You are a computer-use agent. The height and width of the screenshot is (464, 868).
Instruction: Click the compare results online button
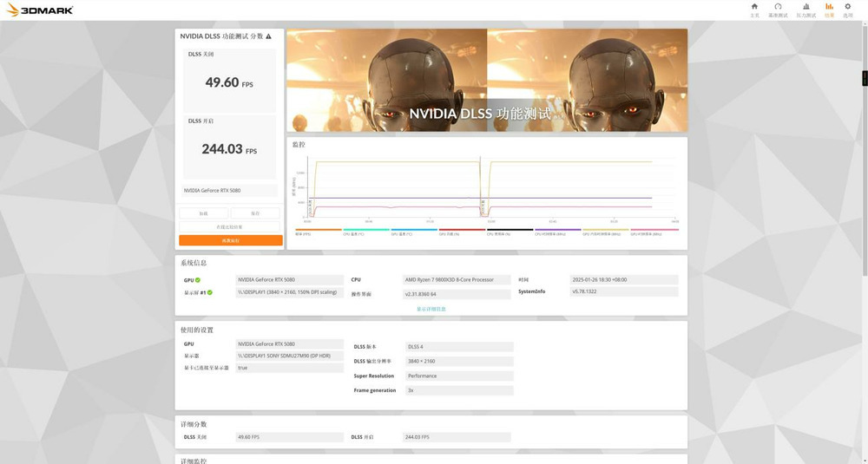tap(229, 226)
